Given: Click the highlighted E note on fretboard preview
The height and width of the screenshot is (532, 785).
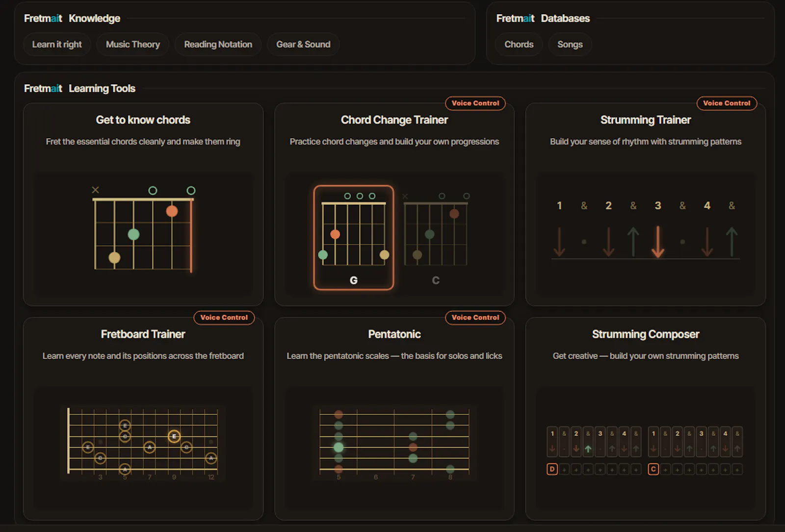Looking at the screenshot, I should pos(174,436).
